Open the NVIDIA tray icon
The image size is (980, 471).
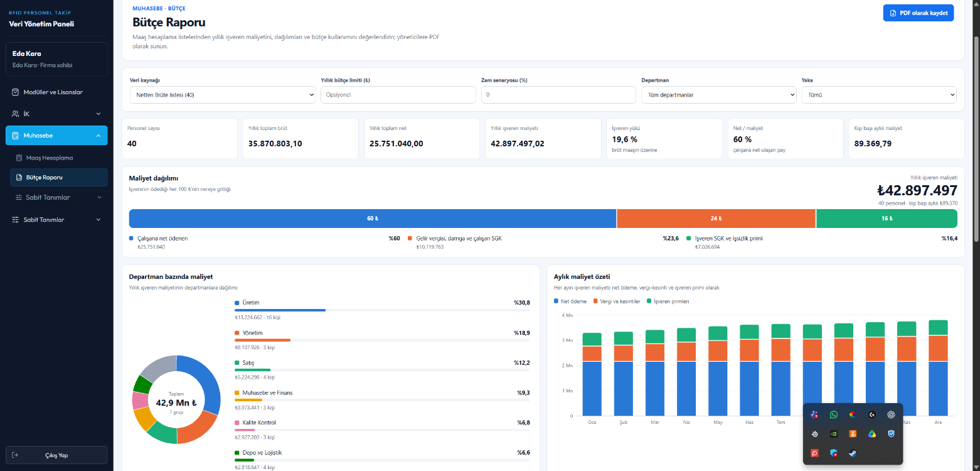tap(834, 433)
